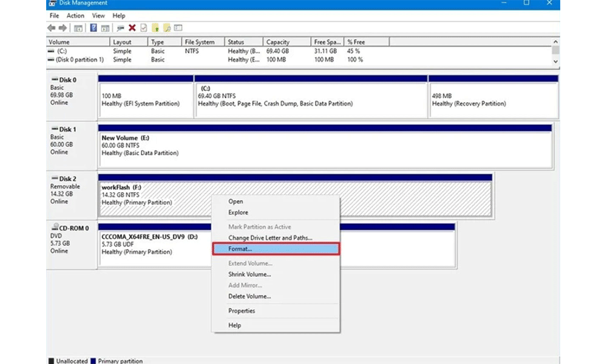
Task: Open the File menu
Action: 55,16
